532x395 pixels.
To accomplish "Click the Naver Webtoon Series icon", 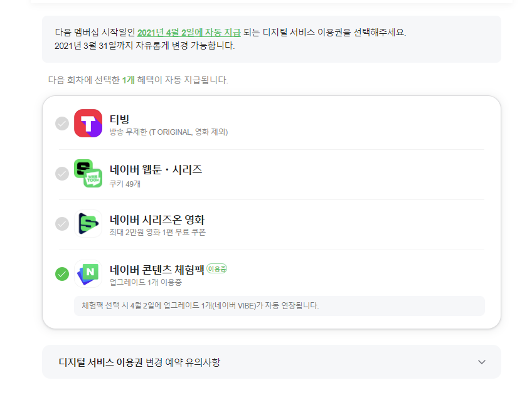I will [88, 173].
